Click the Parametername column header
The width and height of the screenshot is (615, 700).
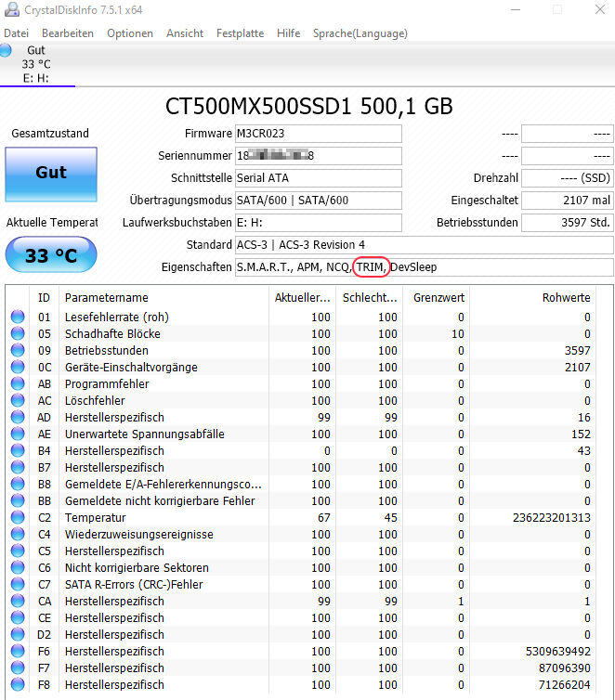(x=164, y=298)
